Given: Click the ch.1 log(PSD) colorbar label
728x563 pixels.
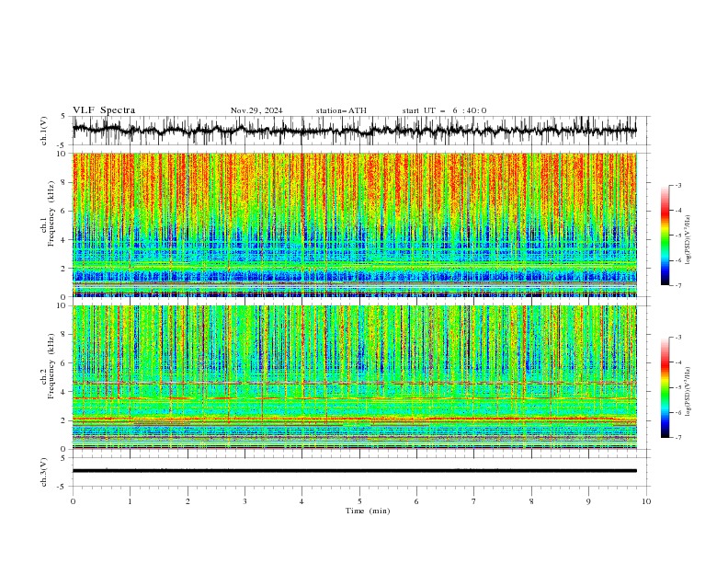Looking at the screenshot, I should tap(688, 240).
